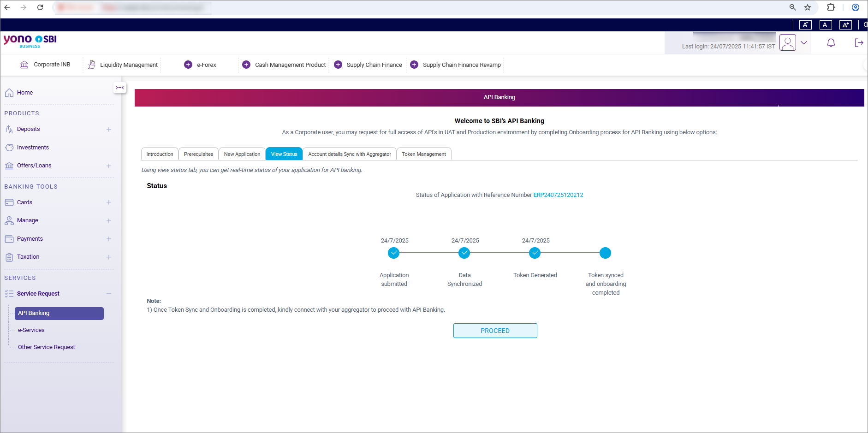Switch to the Prerequisites tab
The height and width of the screenshot is (433, 868).
tap(198, 154)
